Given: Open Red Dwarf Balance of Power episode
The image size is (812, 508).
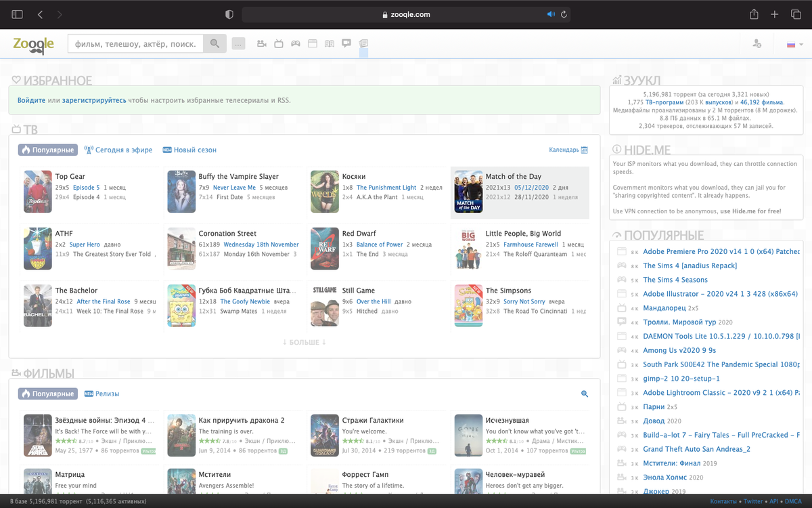Looking at the screenshot, I should click(380, 245).
